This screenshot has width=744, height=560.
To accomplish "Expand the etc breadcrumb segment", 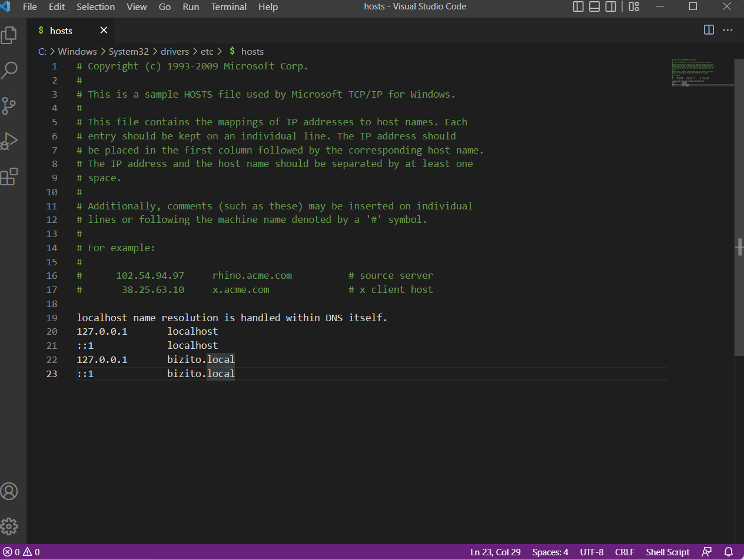I will tap(207, 52).
